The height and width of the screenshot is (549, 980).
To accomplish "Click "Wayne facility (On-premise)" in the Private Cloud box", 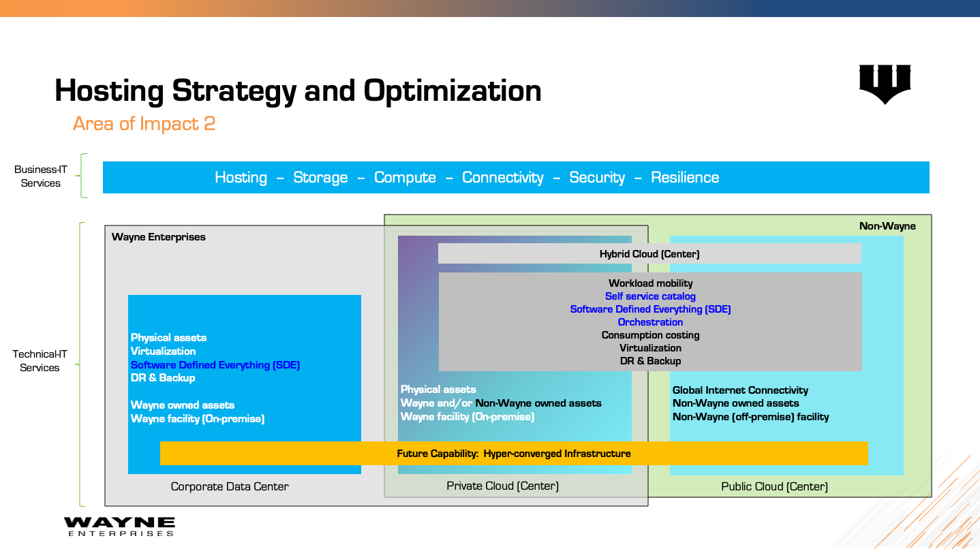I will (x=468, y=417).
